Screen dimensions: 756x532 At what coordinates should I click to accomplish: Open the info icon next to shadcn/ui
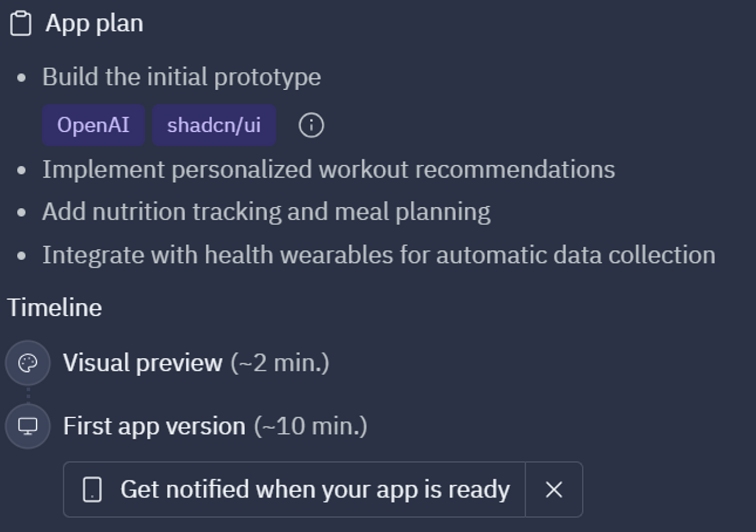pos(311,125)
